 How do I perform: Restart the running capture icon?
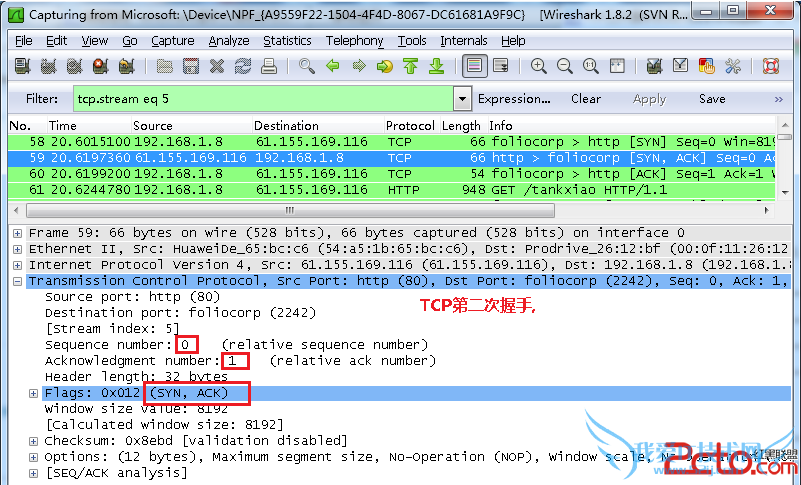[126, 66]
